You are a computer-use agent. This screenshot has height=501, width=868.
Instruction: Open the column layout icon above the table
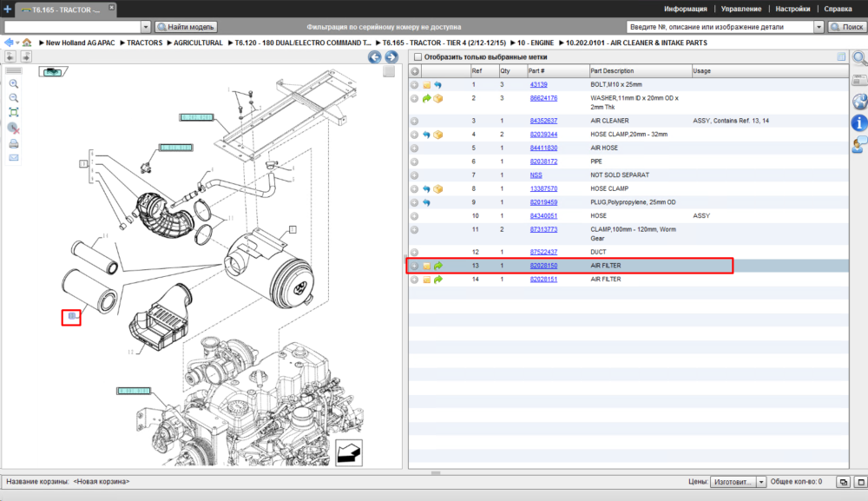(841, 56)
